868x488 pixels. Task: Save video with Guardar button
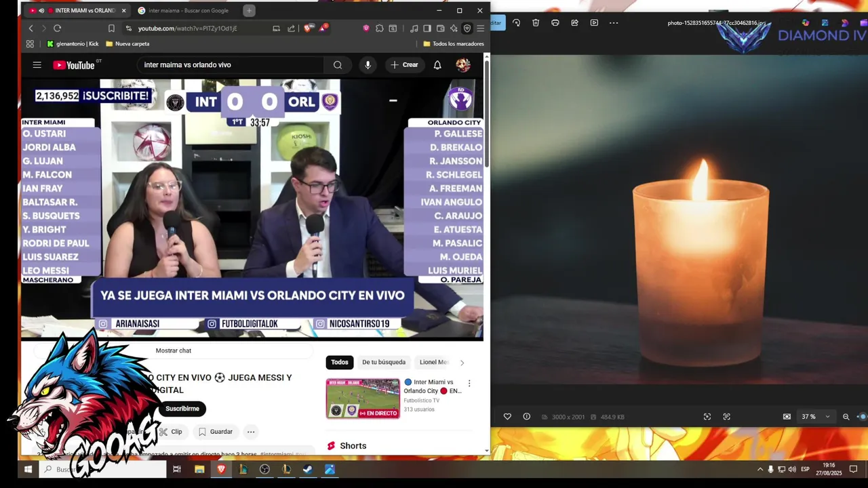[216, 432]
